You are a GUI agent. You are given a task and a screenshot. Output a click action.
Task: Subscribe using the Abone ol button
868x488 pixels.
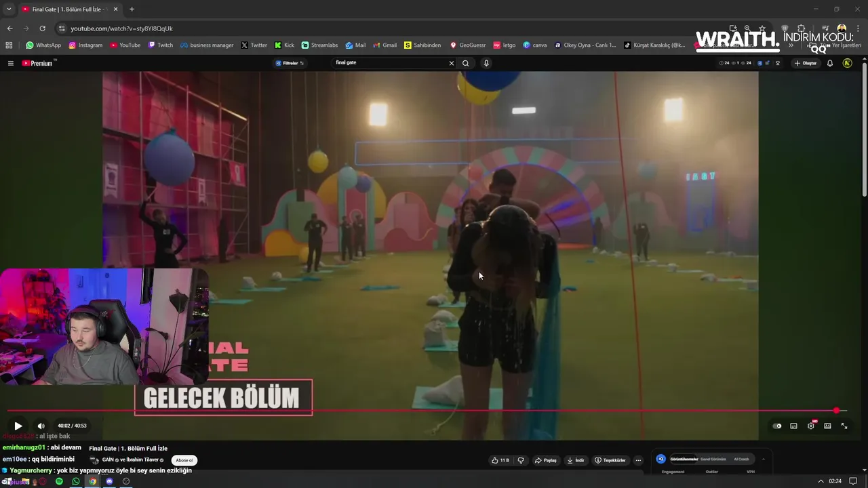point(184,460)
